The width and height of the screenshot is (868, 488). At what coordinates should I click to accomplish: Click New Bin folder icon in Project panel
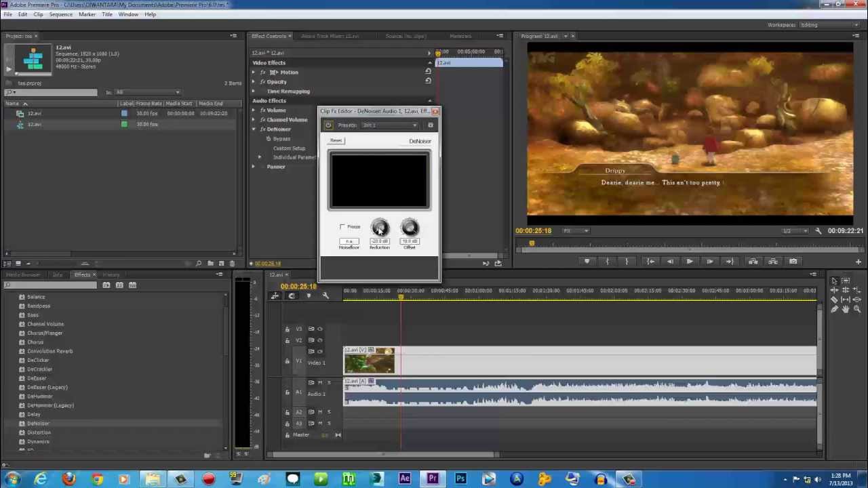tap(210, 263)
